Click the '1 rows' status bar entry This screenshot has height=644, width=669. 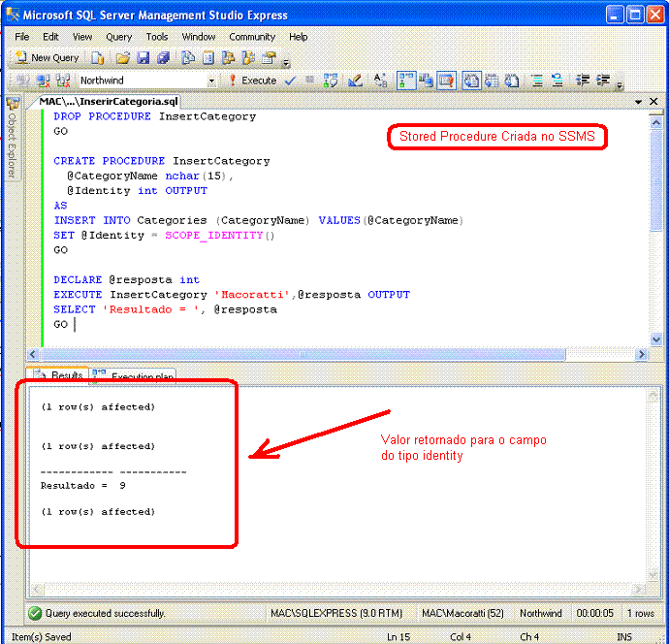(641, 613)
